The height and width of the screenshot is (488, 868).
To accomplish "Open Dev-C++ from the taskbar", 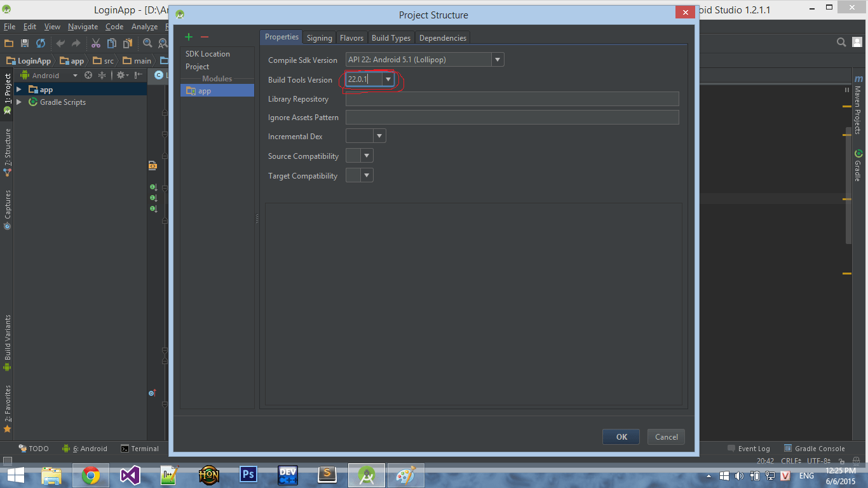I will 287,475.
